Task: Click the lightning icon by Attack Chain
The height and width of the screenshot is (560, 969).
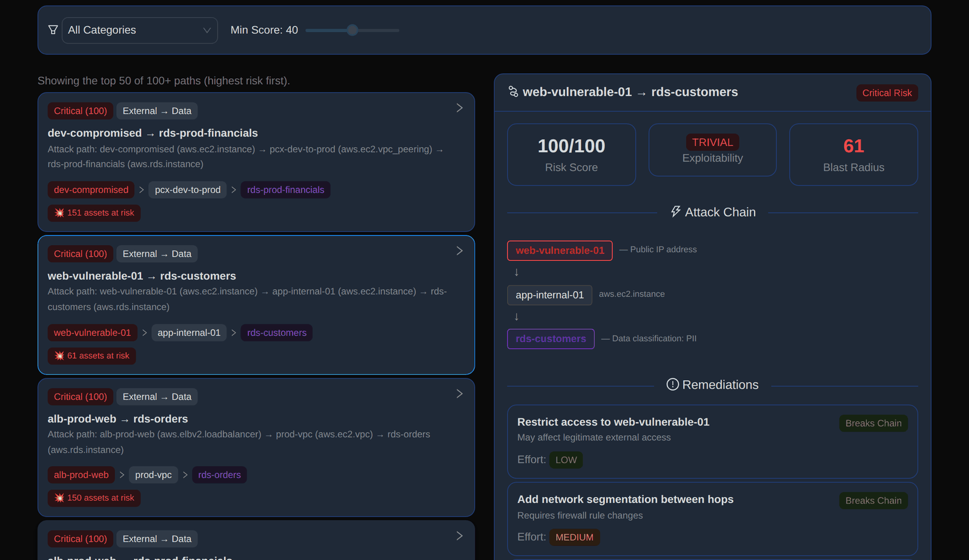Action: 676,212
